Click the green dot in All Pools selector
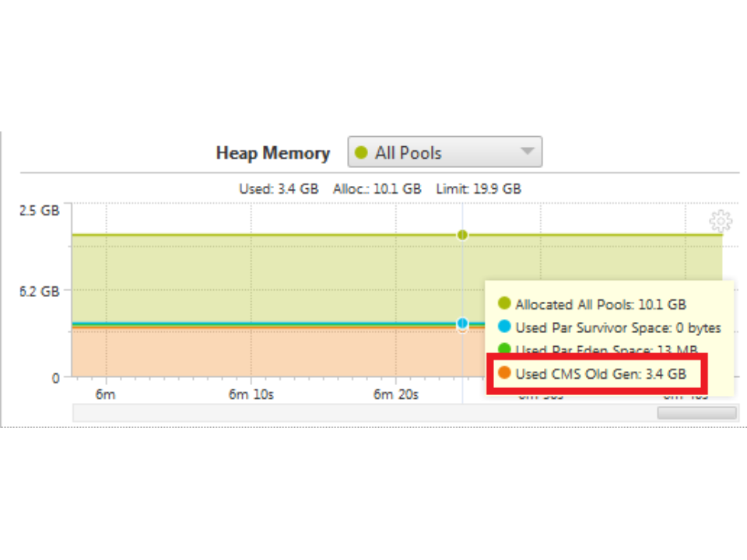 361,153
